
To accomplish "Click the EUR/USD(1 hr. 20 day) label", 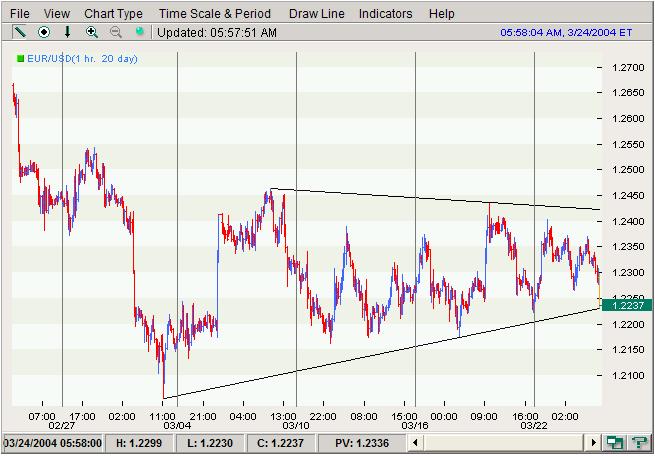I will (x=82, y=59).
